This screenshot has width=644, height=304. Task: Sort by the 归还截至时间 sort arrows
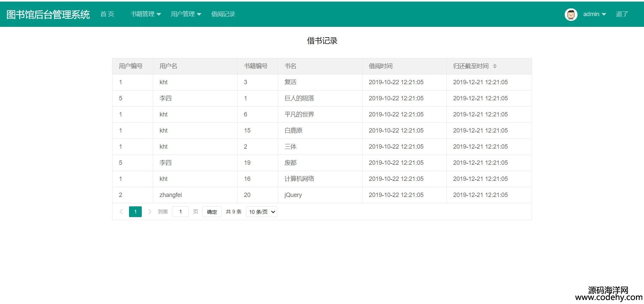click(495, 66)
